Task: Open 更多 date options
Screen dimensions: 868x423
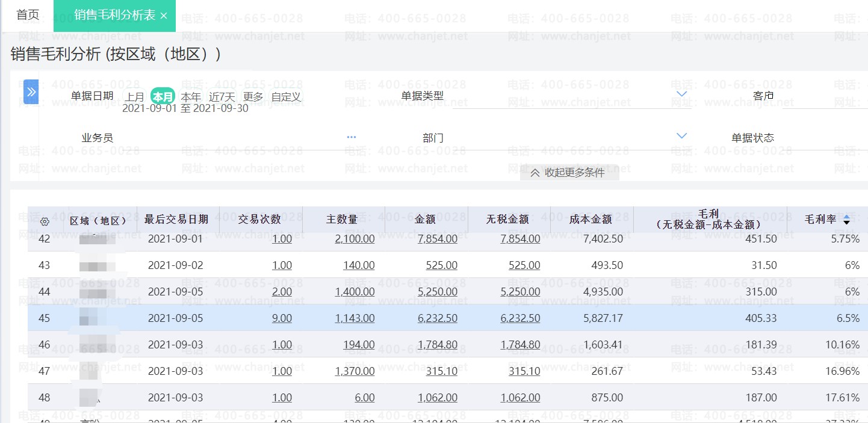Action: coord(253,97)
